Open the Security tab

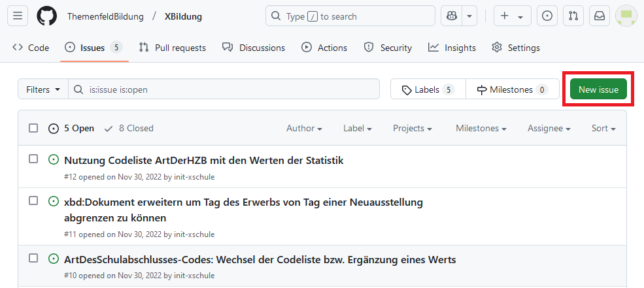[388, 48]
